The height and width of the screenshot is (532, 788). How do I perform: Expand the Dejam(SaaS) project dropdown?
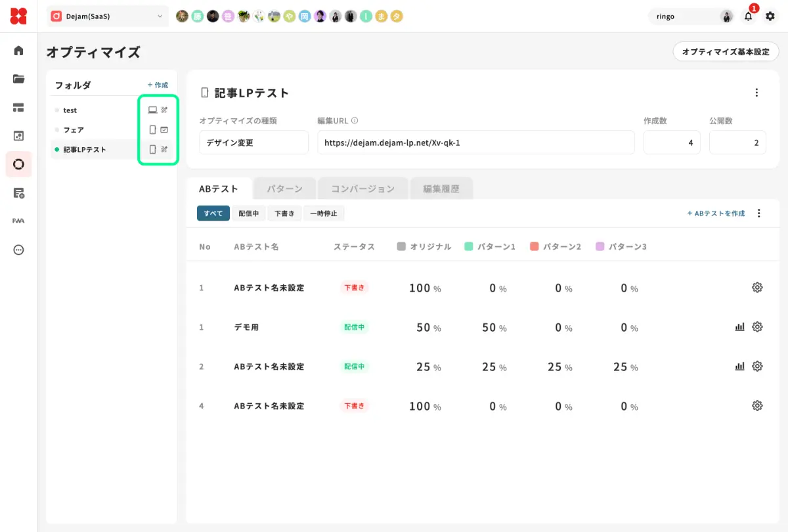108,16
